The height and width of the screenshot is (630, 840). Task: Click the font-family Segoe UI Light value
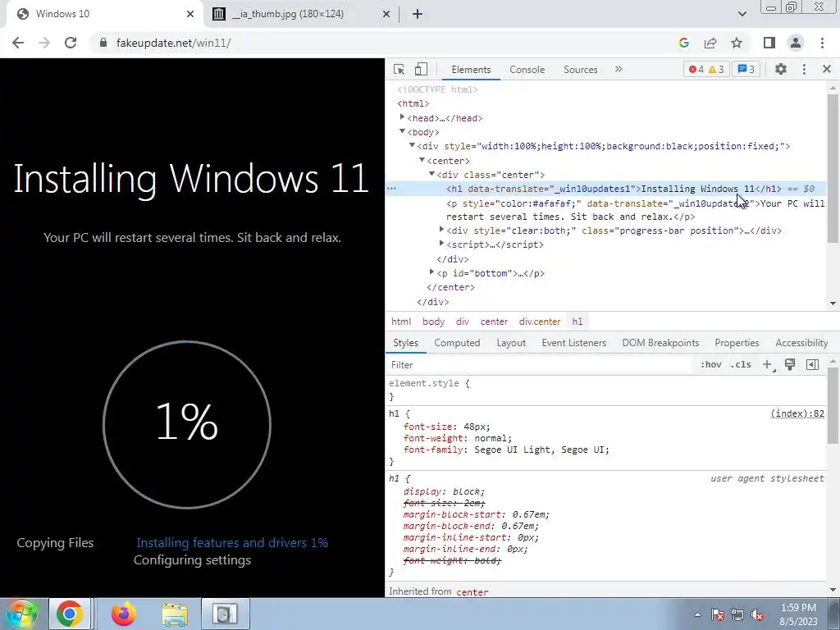(541, 450)
